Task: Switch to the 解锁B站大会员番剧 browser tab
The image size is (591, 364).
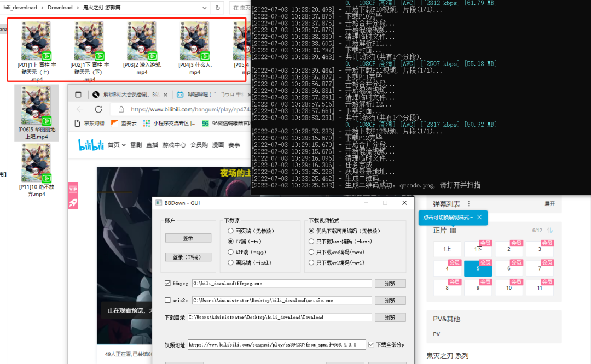Action: pos(127,95)
